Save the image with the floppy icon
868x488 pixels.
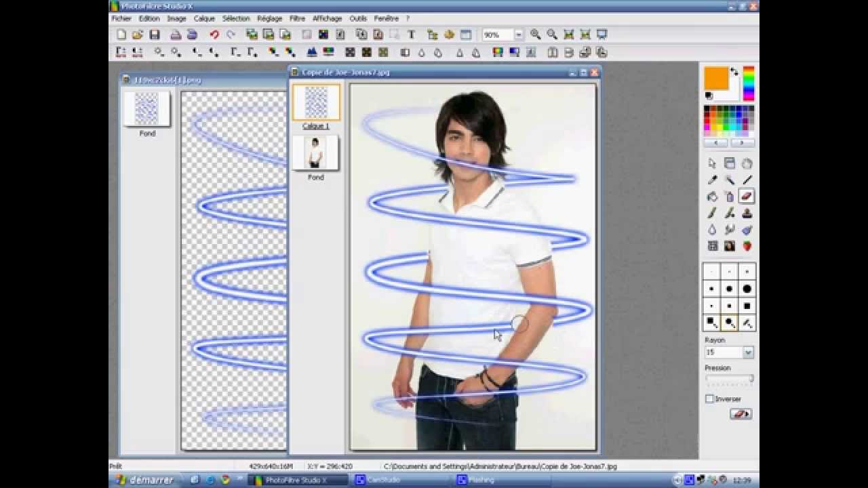pyautogui.click(x=155, y=35)
